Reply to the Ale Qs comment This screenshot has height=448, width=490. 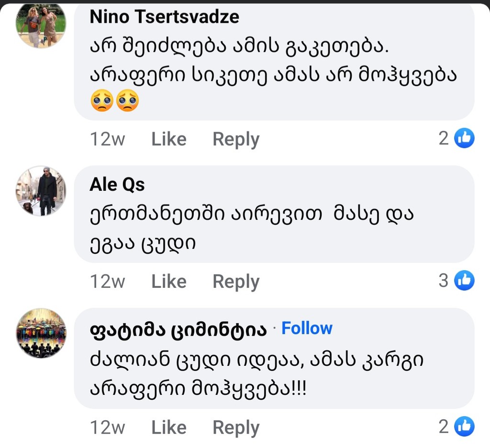[x=235, y=282]
